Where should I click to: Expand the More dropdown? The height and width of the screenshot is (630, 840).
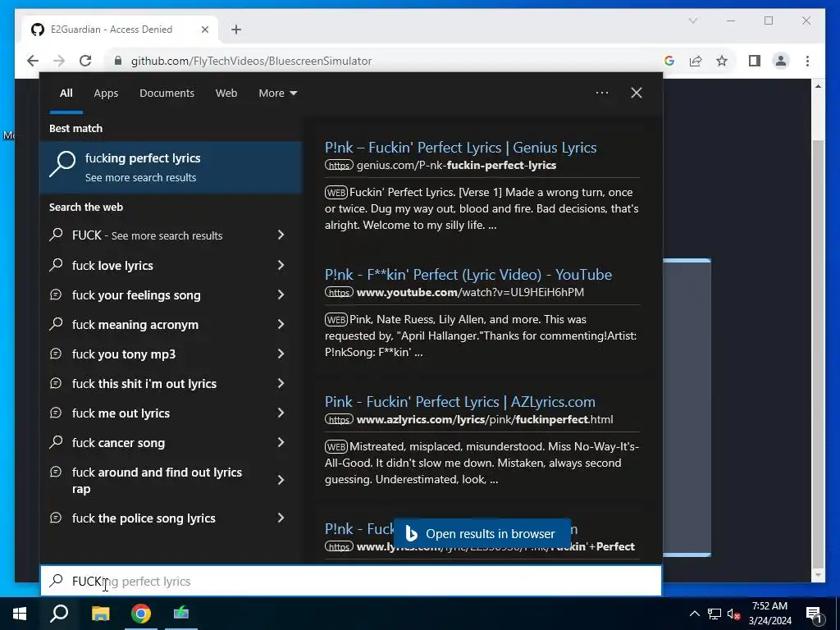pyautogui.click(x=277, y=94)
